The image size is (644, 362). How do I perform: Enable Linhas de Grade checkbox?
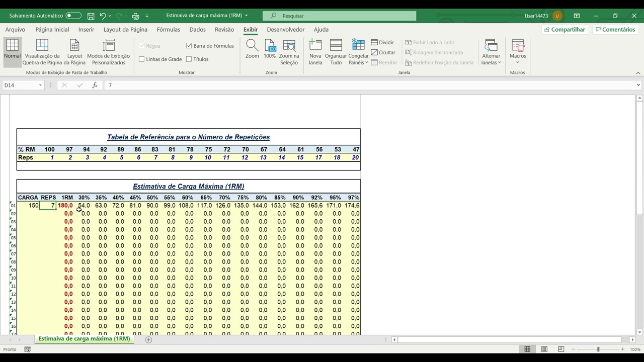pos(142,59)
